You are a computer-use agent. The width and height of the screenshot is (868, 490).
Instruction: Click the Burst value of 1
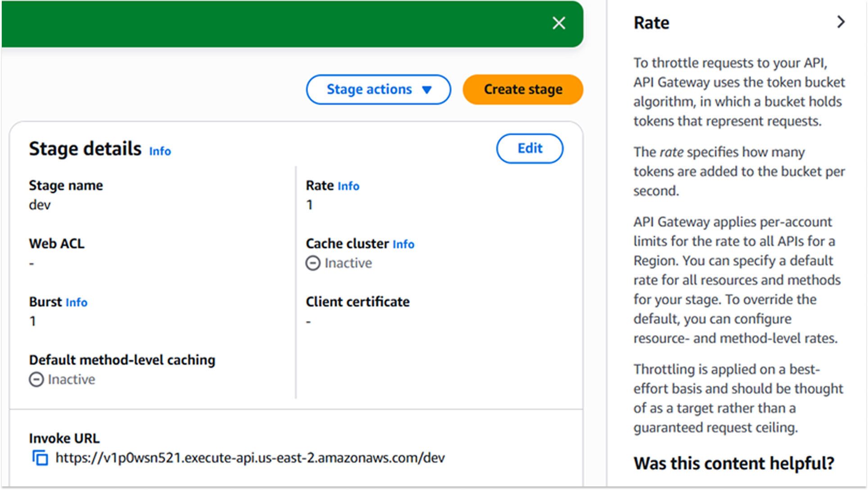pos(32,321)
